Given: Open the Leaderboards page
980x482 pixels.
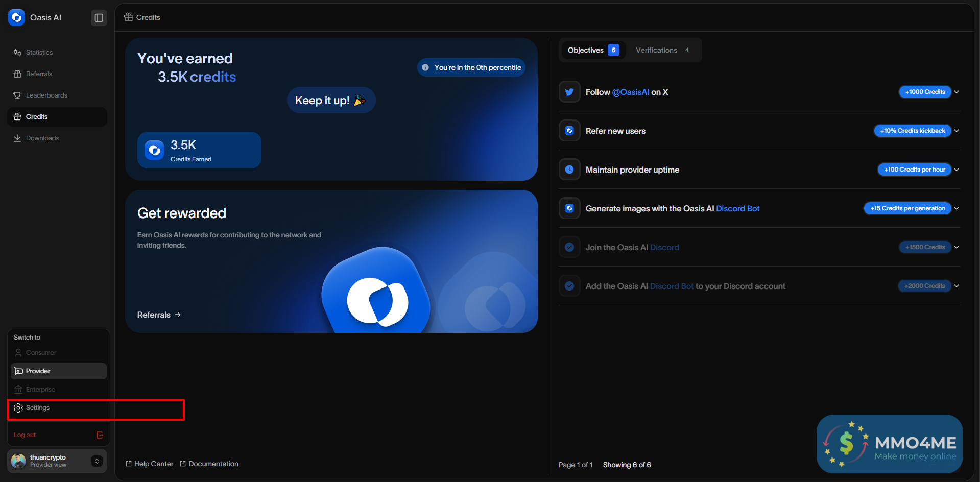Looking at the screenshot, I should [x=57, y=95].
